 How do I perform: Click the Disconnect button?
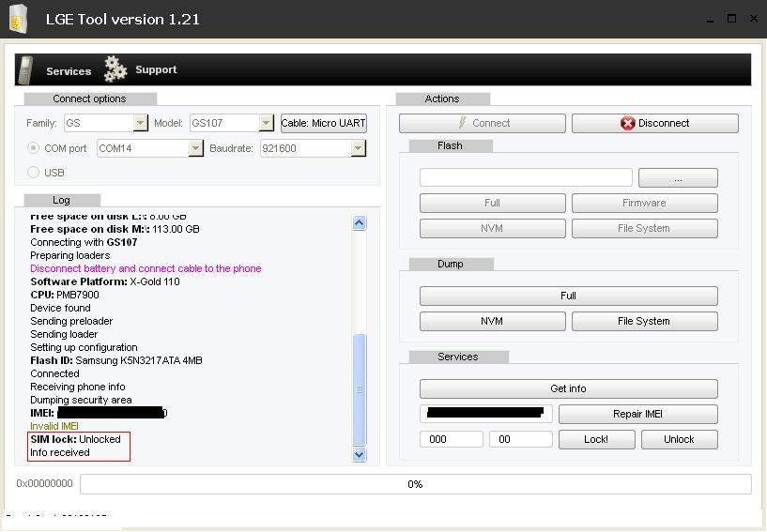[655, 123]
